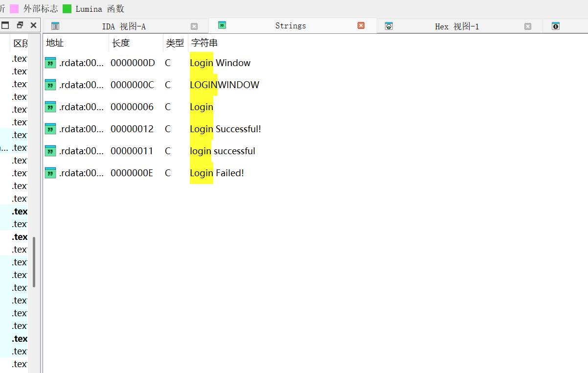Click the address cell of 'Login Window' row
This screenshot has width=588, height=373.
(81, 63)
